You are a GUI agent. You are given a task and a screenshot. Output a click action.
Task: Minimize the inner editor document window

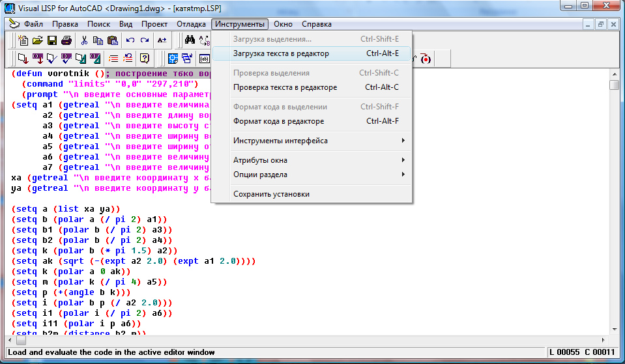click(588, 24)
